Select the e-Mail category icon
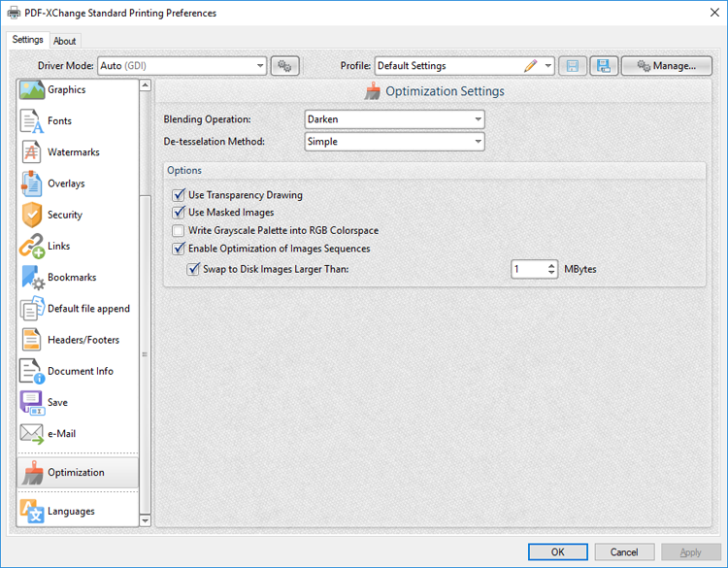 point(32,434)
